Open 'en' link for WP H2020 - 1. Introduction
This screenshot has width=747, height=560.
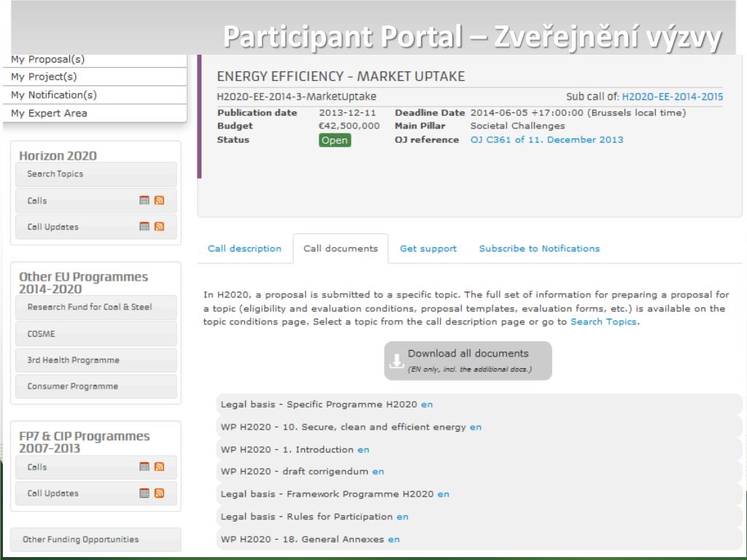[x=363, y=449]
